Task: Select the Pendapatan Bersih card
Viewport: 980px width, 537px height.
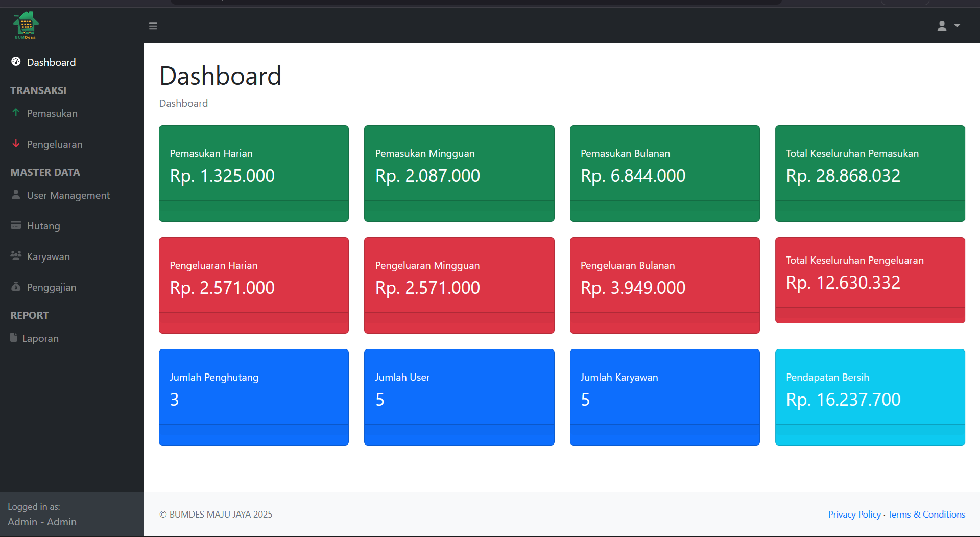Action: [x=870, y=397]
